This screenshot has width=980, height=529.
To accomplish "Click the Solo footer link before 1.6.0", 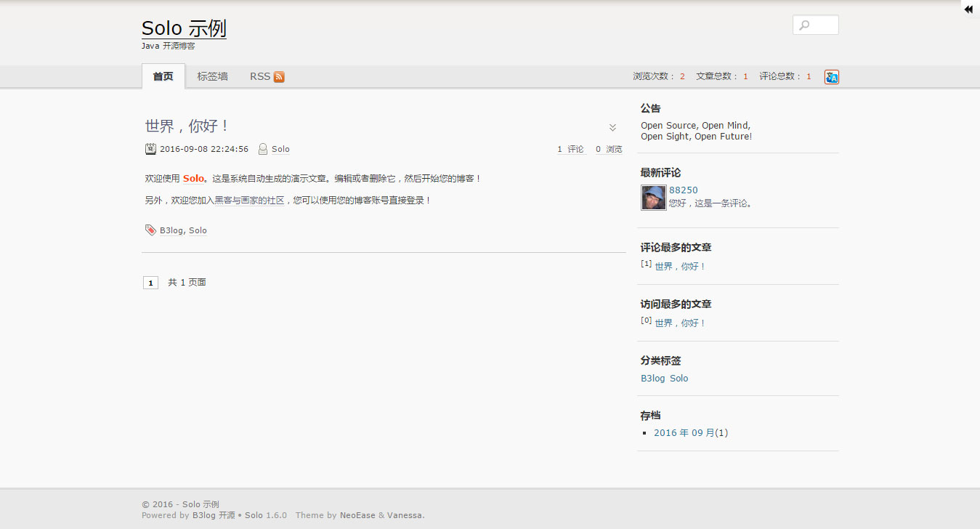I will click(254, 515).
